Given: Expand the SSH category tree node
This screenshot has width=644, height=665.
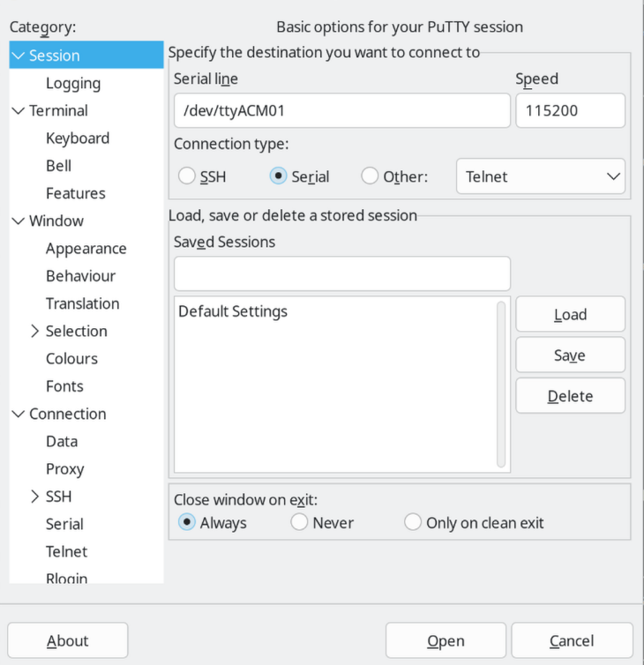Looking at the screenshot, I should tap(35, 497).
